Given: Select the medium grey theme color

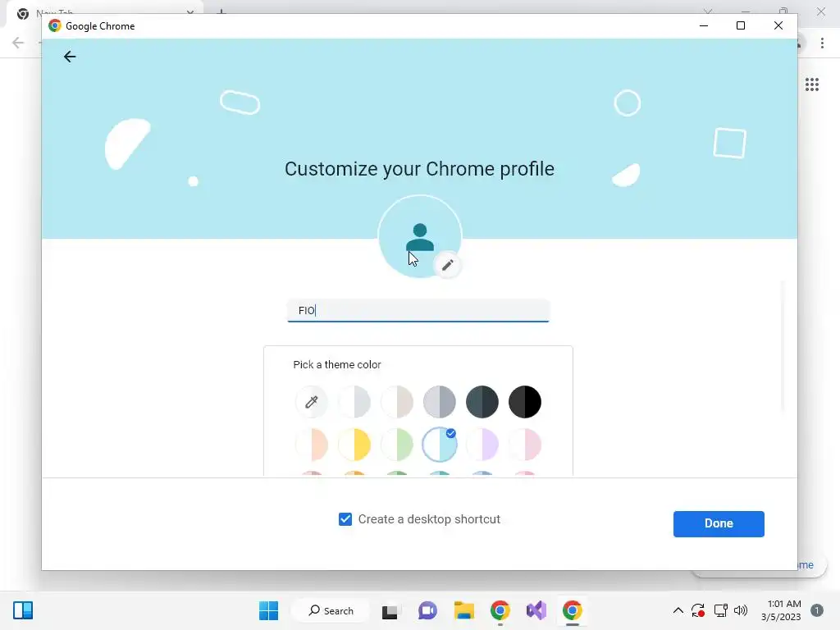Looking at the screenshot, I should click(x=440, y=402).
